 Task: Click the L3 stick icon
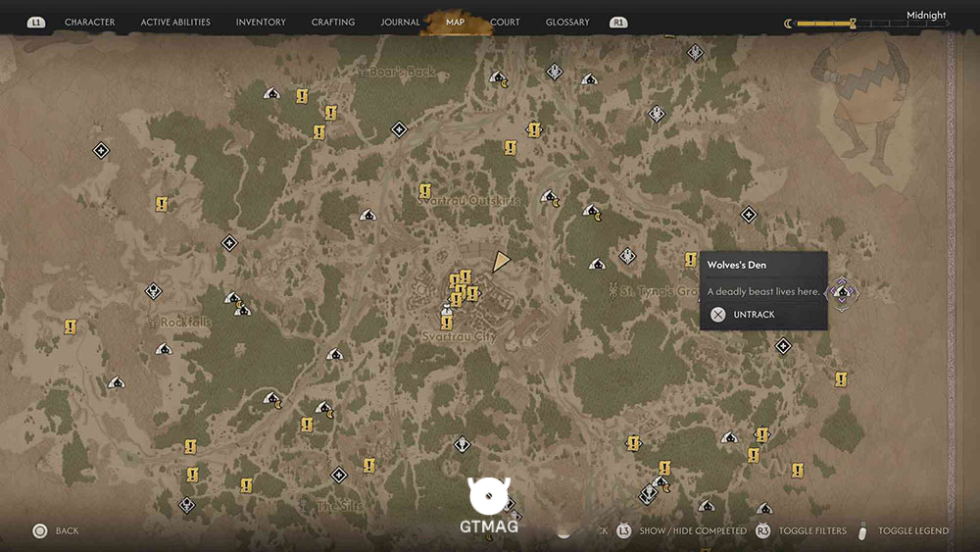[x=623, y=530]
